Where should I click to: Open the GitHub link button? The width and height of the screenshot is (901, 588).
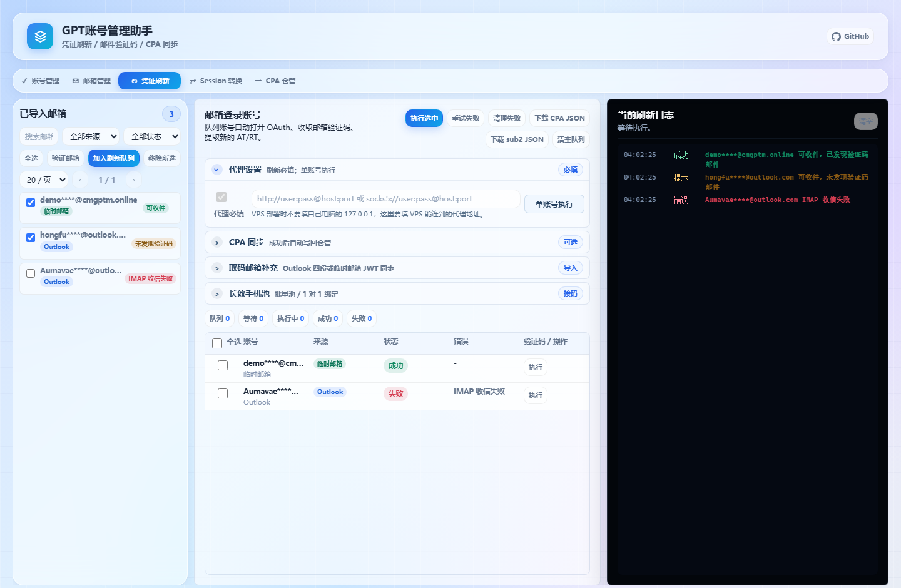[x=850, y=36]
